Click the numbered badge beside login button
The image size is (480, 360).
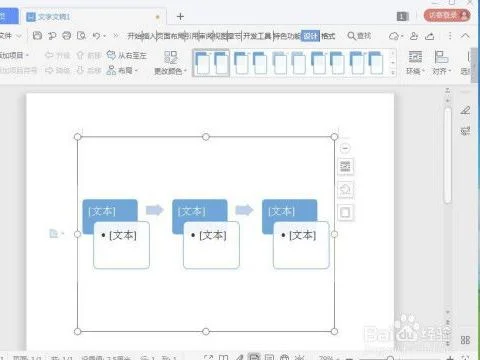[x=403, y=16]
